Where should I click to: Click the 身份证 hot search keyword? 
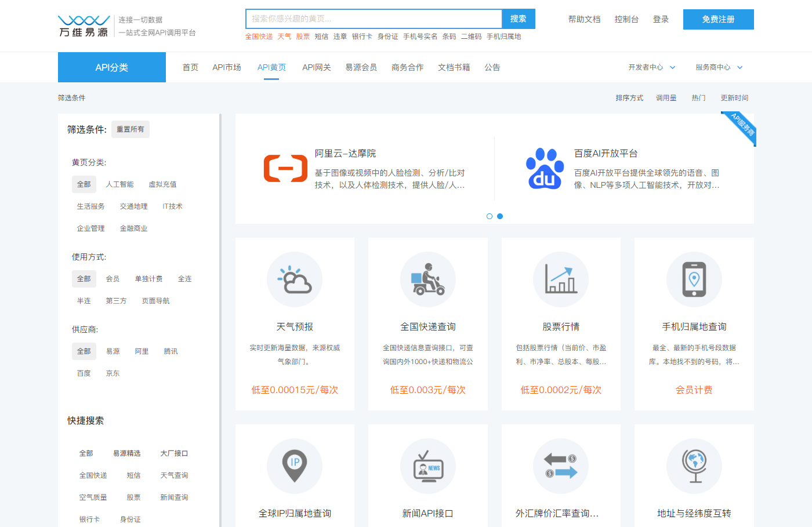[x=388, y=37]
